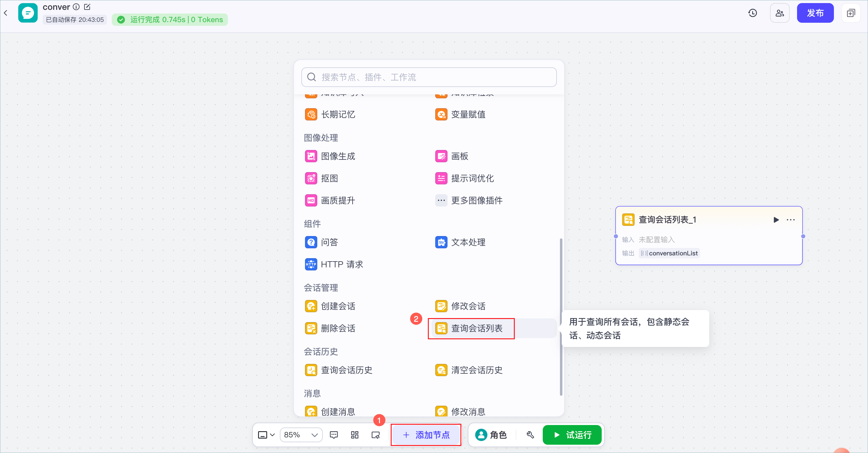Screen dimensions: 868x453
Task: Run the 查询会话列表_1 node play button
Action: click(x=776, y=220)
